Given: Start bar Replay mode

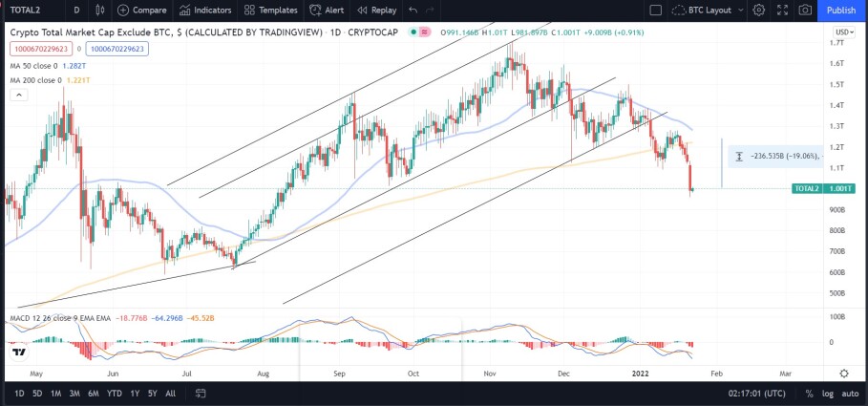Looking at the screenshot, I should [377, 10].
